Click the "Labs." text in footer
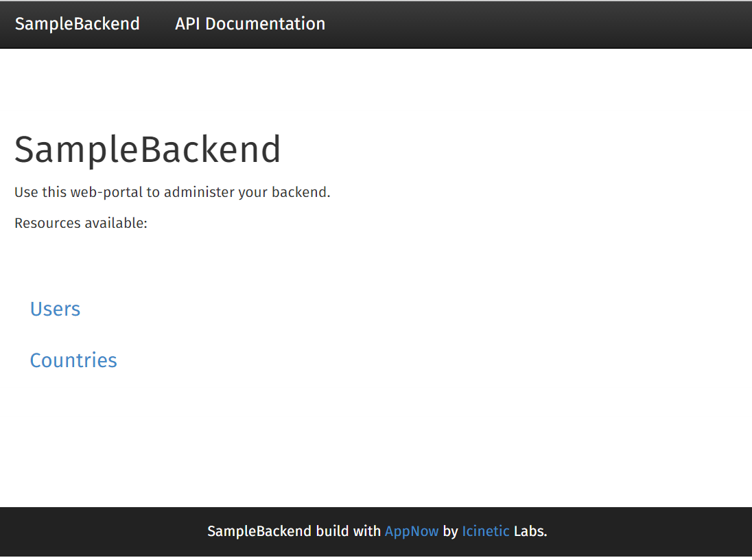Viewport: 752px width, 560px height. tap(530, 531)
